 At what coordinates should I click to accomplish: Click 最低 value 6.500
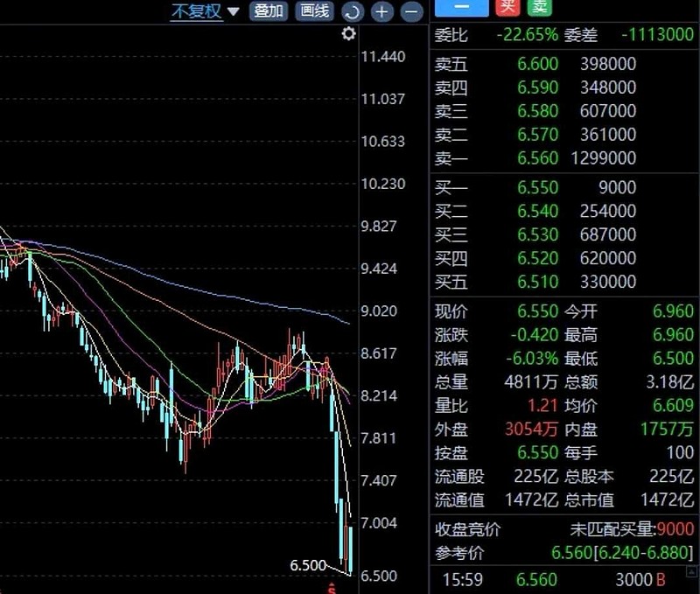click(x=673, y=359)
